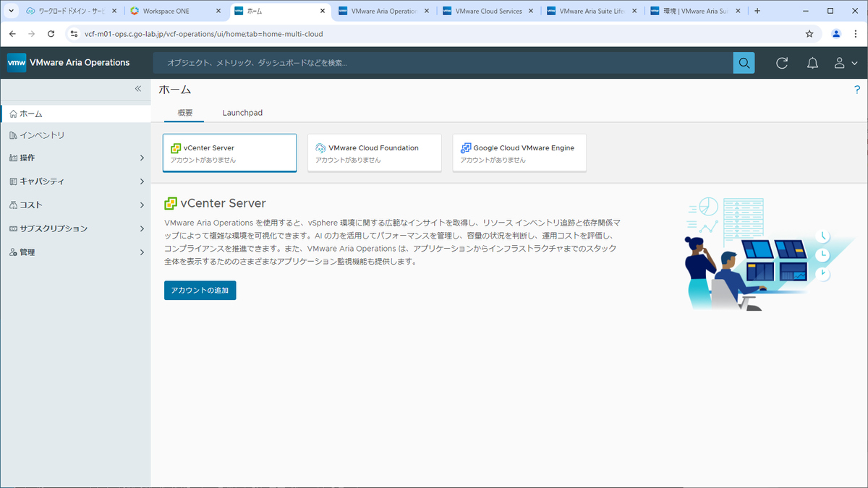This screenshot has height=488, width=868.
Task: Switch to VMware Aria Suite Lifecycle browser tab
Action: pos(592,12)
